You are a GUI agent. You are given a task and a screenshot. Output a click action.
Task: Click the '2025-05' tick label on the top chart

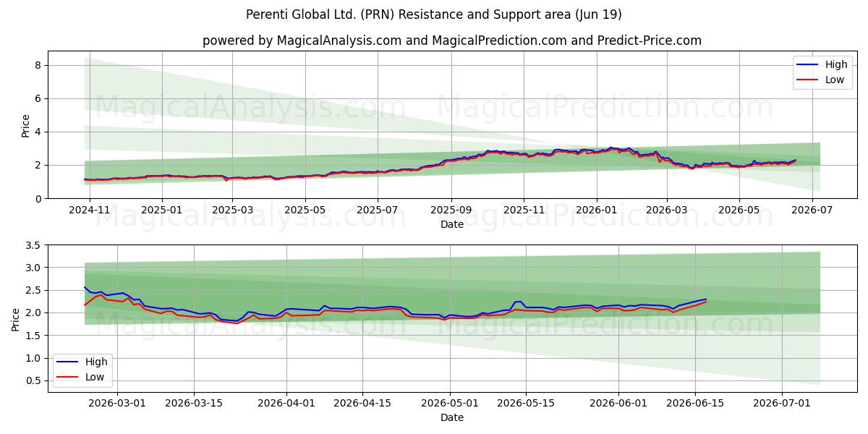[x=305, y=210]
